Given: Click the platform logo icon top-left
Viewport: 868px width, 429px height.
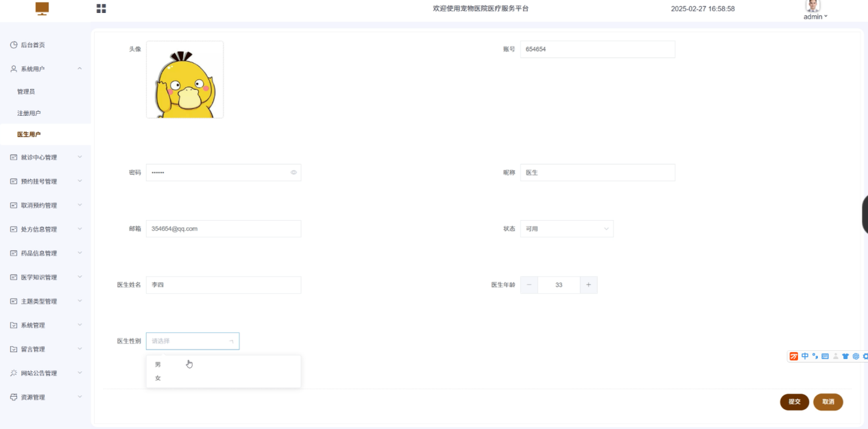Looking at the screenshot, I should tap(43, 8).
